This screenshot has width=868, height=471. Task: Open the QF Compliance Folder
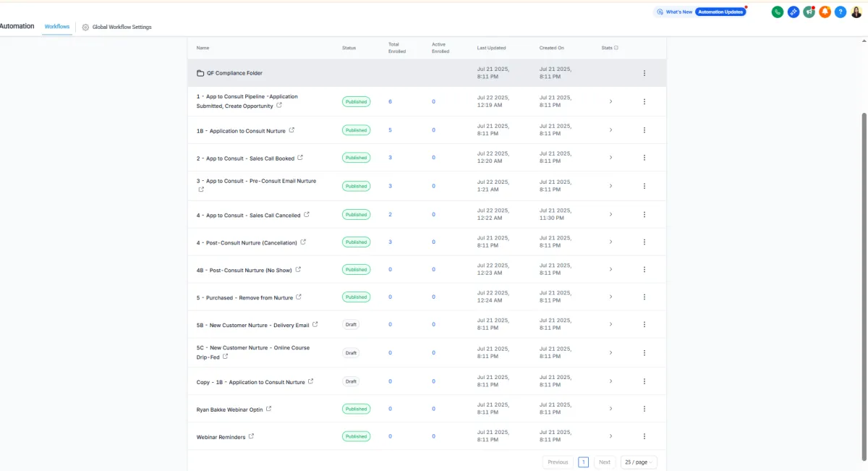tap(234, 73)
